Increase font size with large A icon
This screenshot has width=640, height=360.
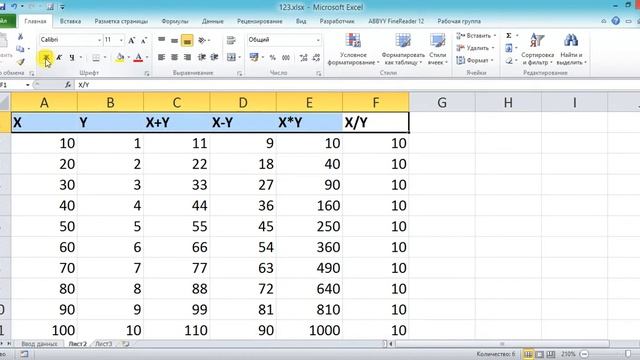click(131, 40)
